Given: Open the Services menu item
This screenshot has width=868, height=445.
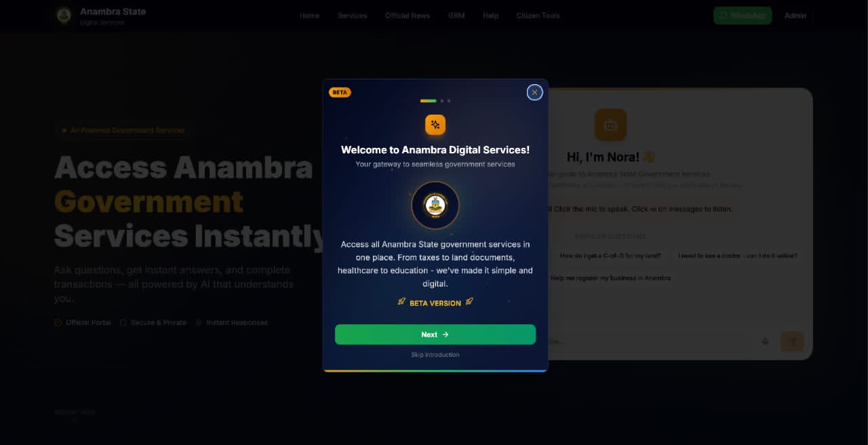Looking at the screenshot, I should point(353,16).
